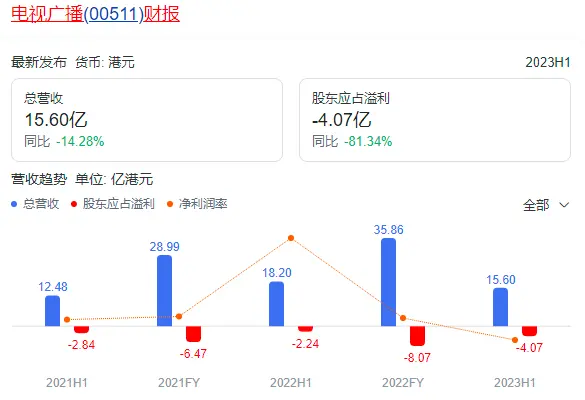Select the 2021H1 revenue bar labeled 12.48

(x=53, y=311)
